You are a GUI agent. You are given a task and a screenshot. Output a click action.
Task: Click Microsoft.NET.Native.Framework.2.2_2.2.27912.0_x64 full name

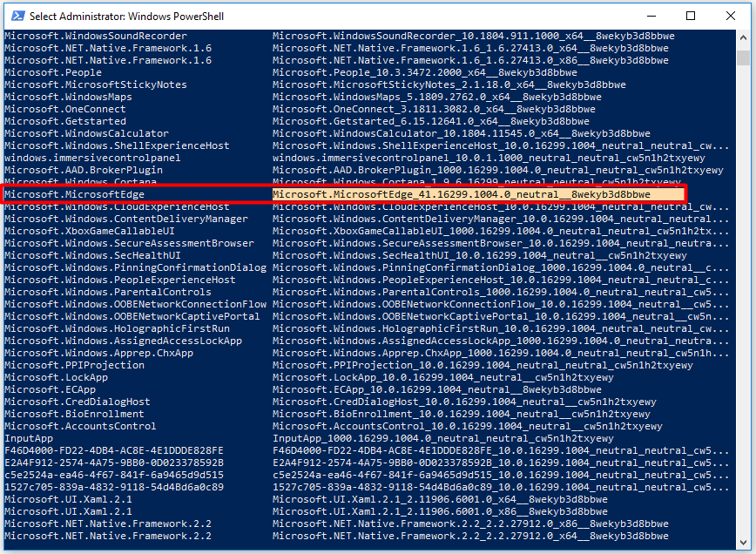click(470, 536)
